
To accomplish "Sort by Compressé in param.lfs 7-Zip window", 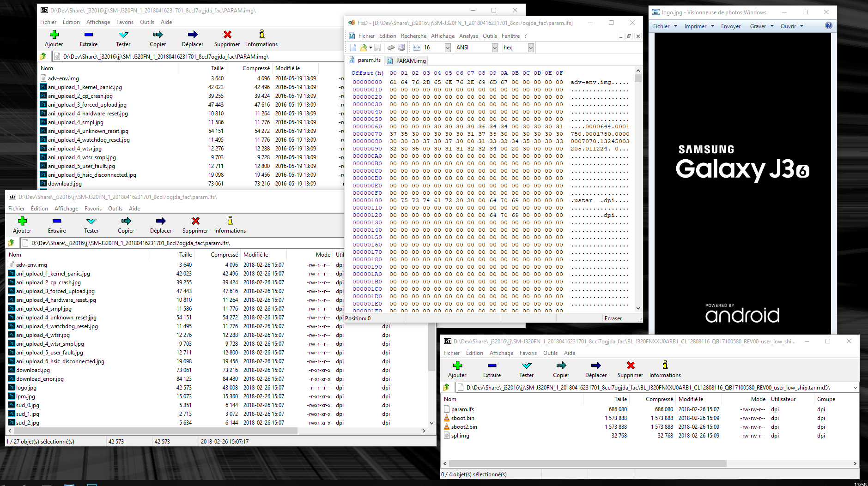I will [224, 255].
